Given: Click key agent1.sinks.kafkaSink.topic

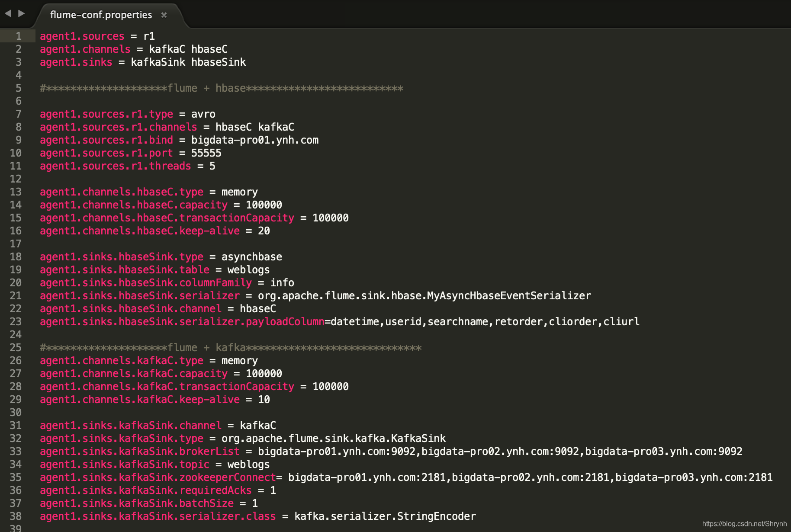Looking at the screenshot, I should click(125, 464).
